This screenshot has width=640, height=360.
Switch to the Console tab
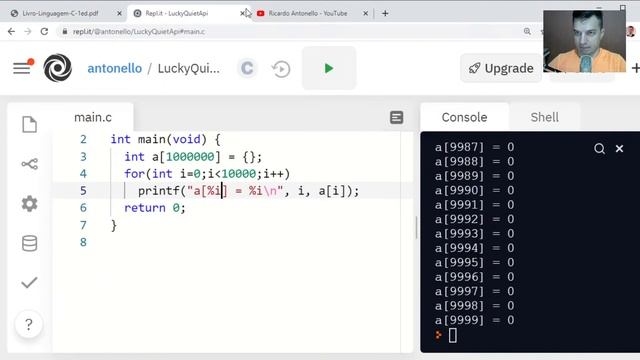coord(464,118)
